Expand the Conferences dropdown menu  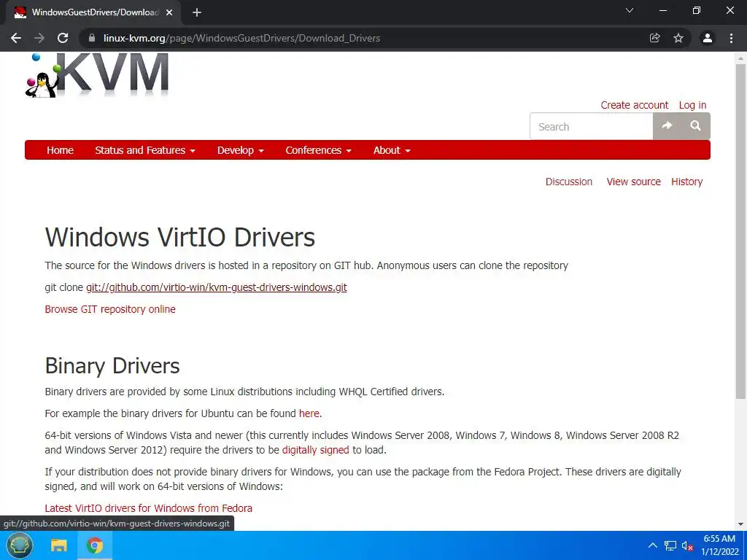pos(318,150)
